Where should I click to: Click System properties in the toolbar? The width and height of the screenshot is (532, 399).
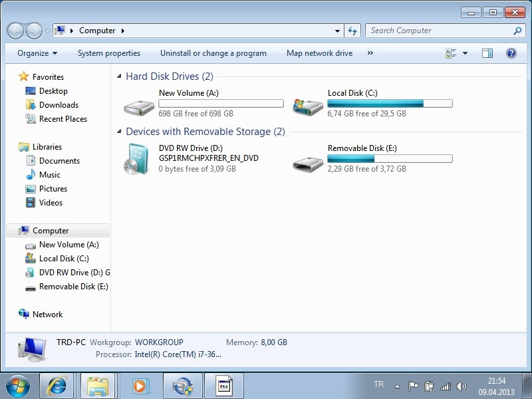point(109,53)
